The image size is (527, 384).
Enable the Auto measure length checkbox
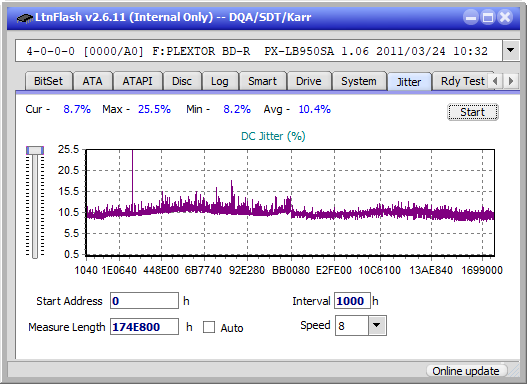coord(209,327)
